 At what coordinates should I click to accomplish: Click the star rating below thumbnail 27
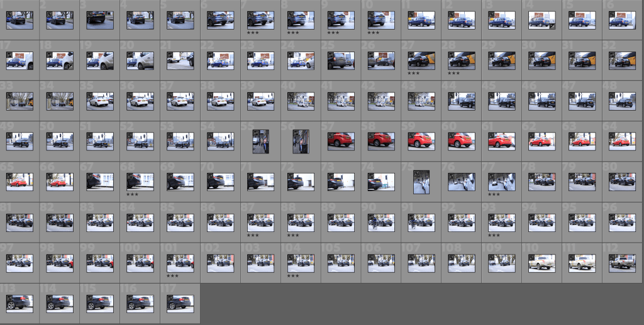point(414,73)
